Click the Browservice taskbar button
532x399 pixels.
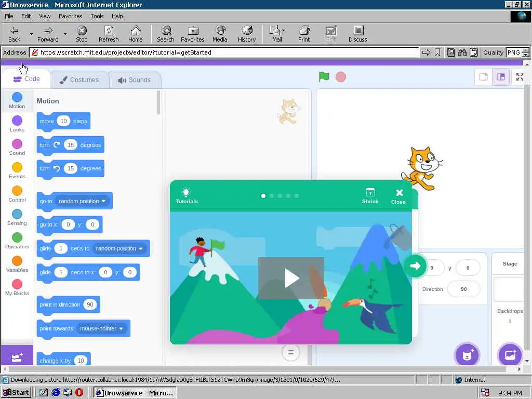pos(135,393)
